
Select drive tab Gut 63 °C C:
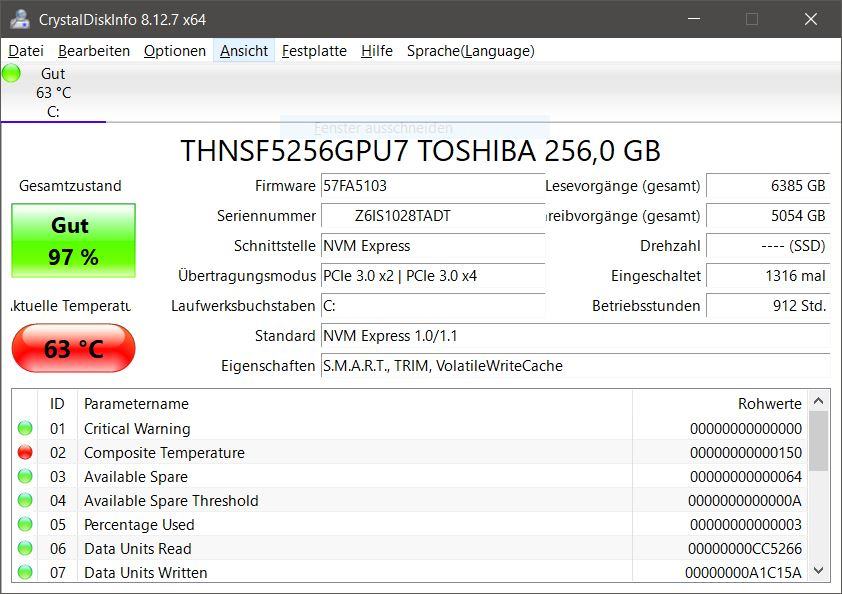click(x=53, y=92)
